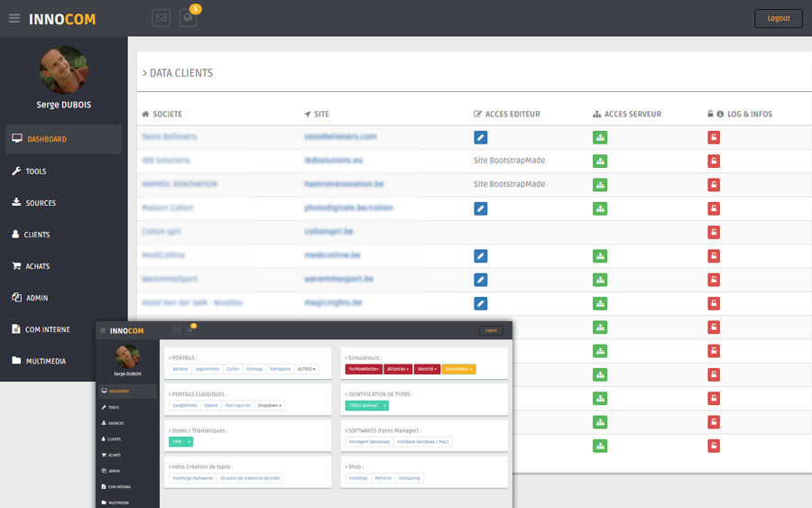Select CLIENTS in the large left sidebar
This screenshot has width=812, height=508.
click(x=37, y=235)
